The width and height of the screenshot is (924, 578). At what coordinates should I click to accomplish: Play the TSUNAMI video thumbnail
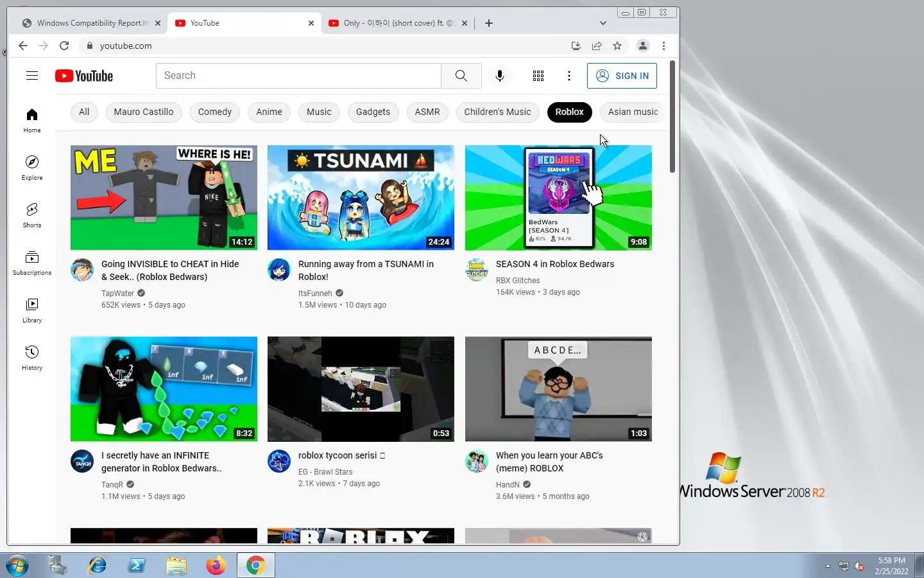(x=361, y=198)
